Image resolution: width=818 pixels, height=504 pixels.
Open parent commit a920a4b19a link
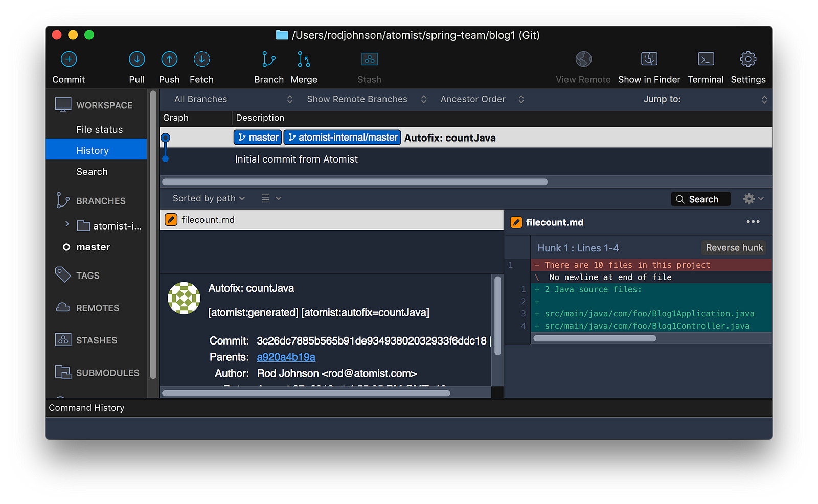point(286,357)
